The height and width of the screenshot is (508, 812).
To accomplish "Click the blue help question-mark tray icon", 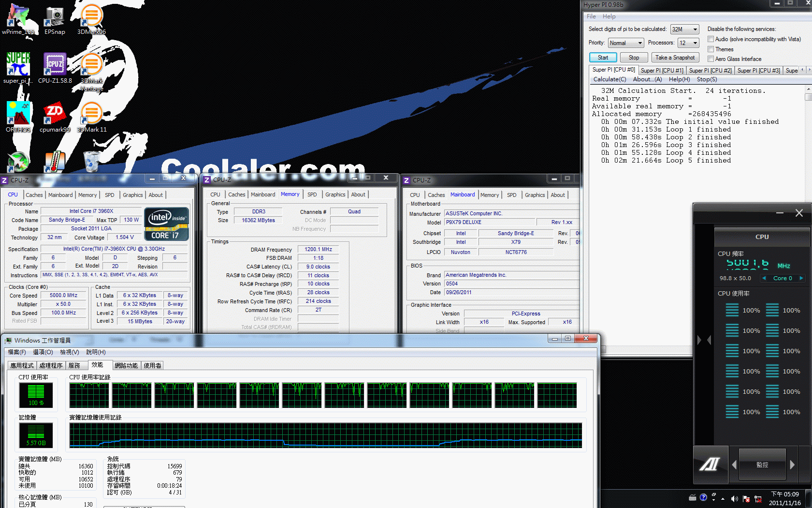I will (x=703, y=497).
